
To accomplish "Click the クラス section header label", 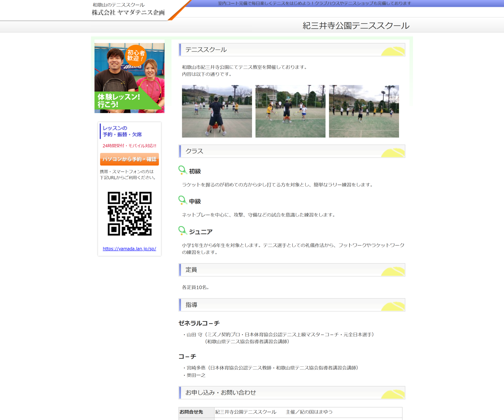I will click(x=194, y=151).
